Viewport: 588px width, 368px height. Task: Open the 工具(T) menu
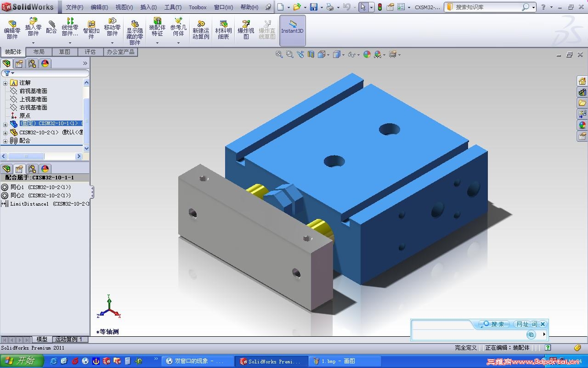173,7
